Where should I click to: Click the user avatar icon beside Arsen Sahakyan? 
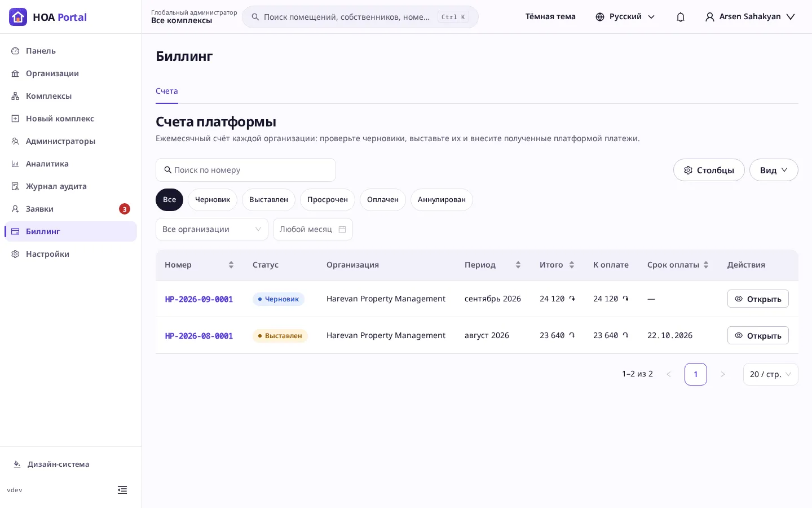[x=710, y=17]
